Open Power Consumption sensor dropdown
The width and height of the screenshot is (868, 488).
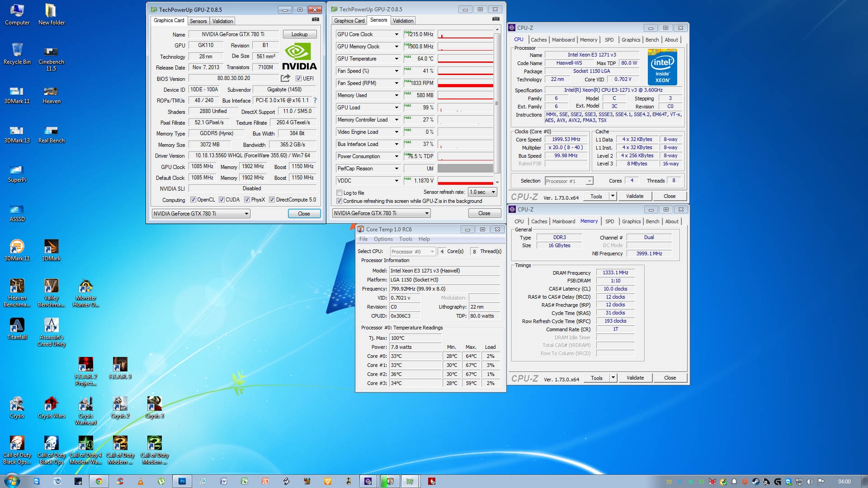396,156
